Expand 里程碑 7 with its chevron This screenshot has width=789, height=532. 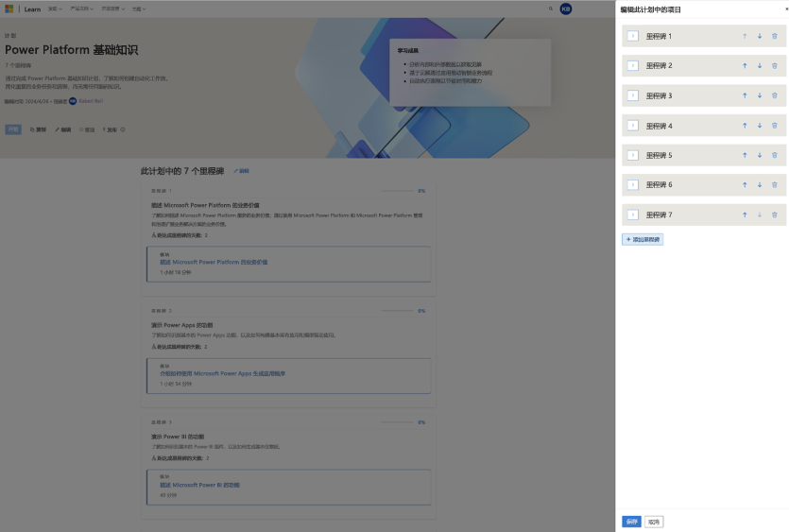coord(633,215)
